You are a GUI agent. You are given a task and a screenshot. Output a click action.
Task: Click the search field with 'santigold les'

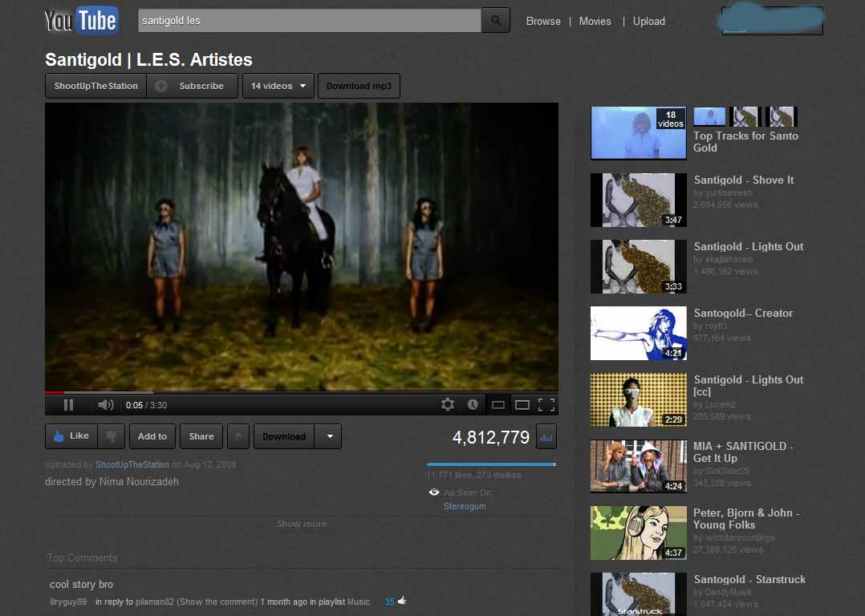click(x=310, y=20)
